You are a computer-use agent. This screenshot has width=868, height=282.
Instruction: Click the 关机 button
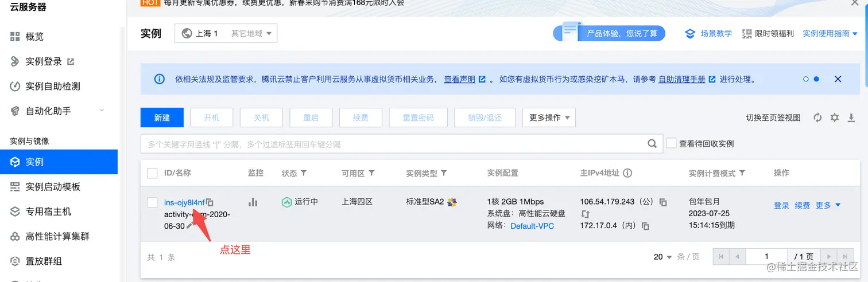(x=261, y=117)
